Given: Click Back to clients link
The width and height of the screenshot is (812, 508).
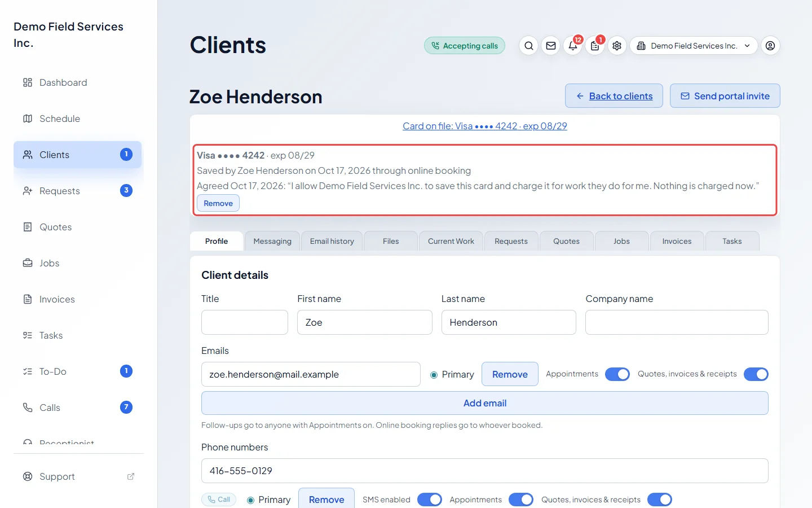Looking at the screenshot, I should point(614,96).
